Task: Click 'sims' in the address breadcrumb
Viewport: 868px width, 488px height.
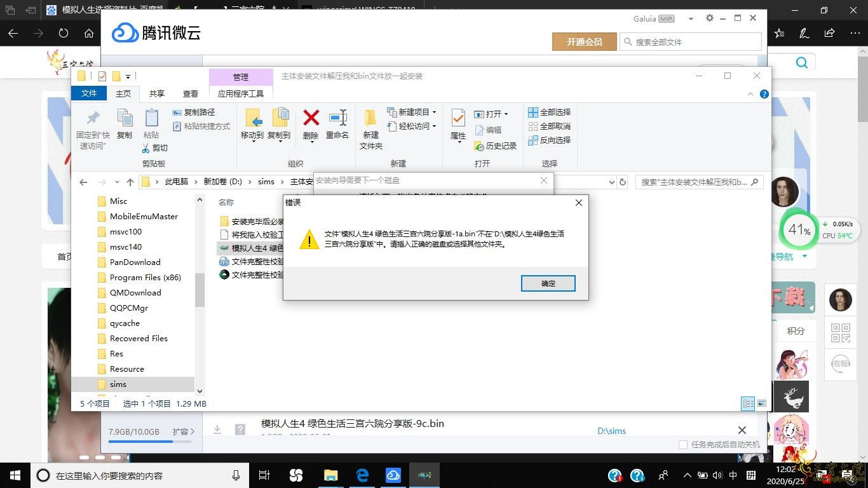Action: 266,182
